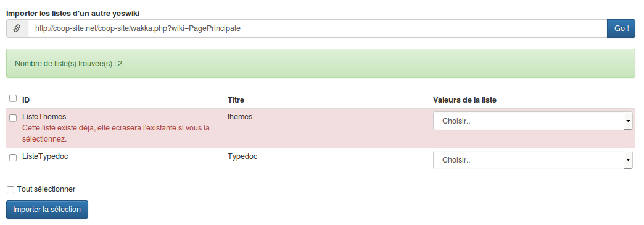
Task: Click the arrow of the ListeThemes values dropdown
Action: 628,121
